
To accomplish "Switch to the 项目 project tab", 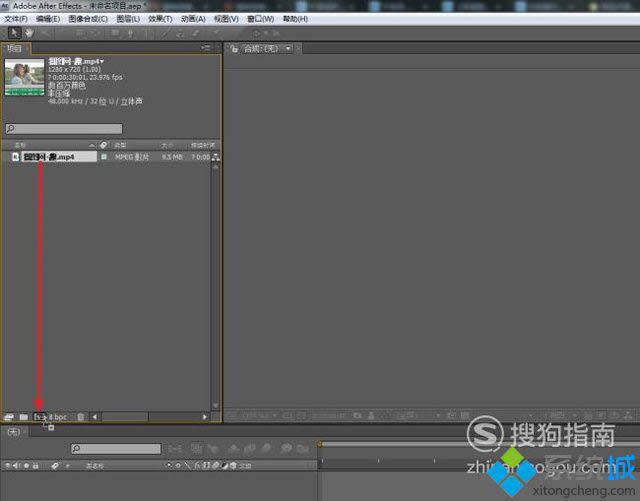I will [x=15, y=49].
